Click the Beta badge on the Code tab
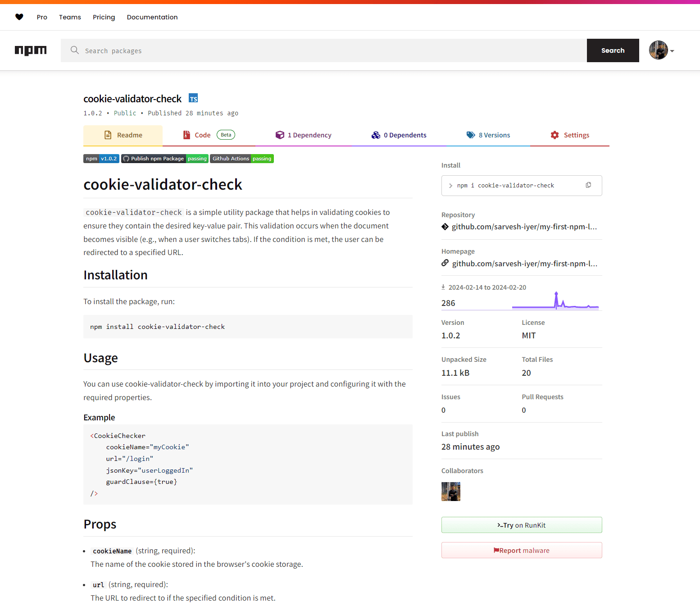700x606 pixels. pyautogui.click(x=226, y=135)
